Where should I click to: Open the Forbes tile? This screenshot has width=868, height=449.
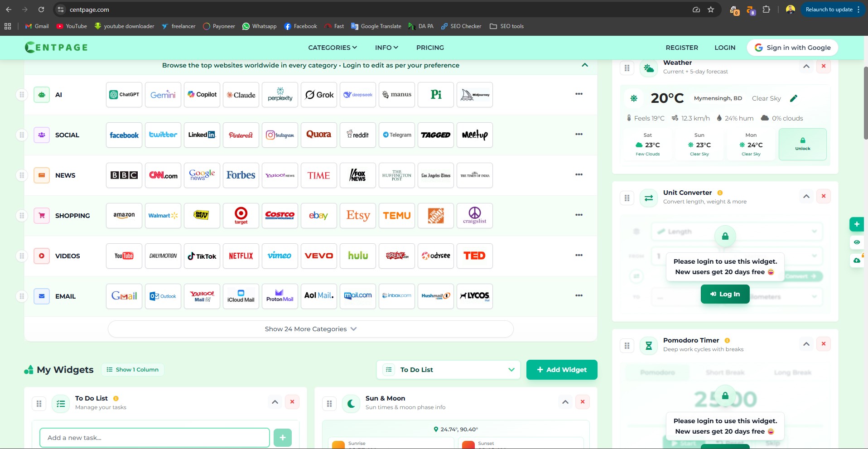tap(241, 175)
